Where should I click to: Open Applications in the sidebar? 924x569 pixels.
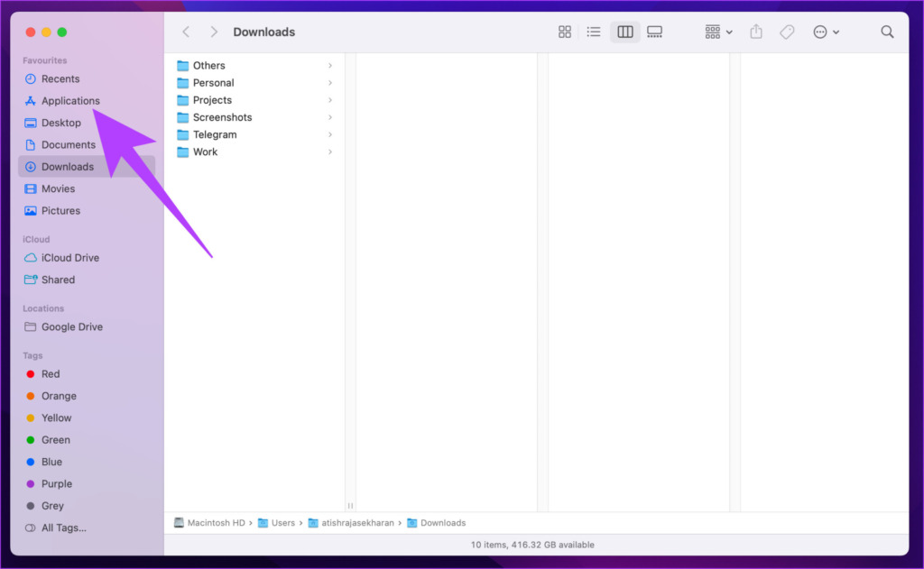pos(87,101)
